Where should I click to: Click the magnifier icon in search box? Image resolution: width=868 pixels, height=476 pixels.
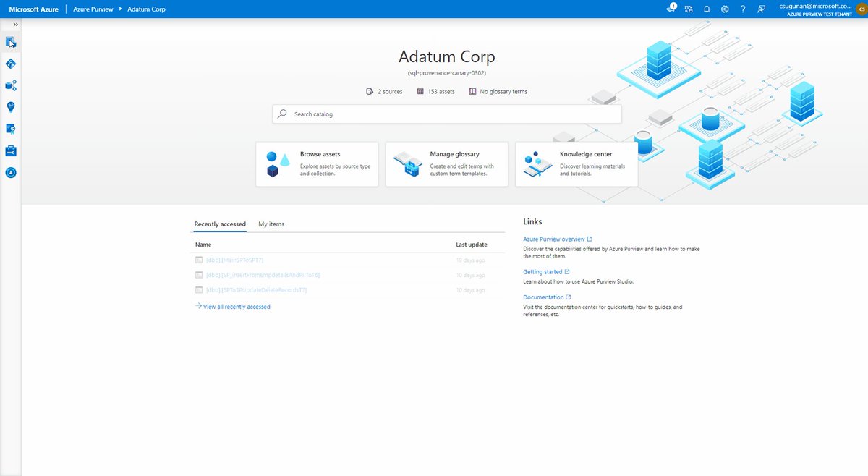(283, 114)
